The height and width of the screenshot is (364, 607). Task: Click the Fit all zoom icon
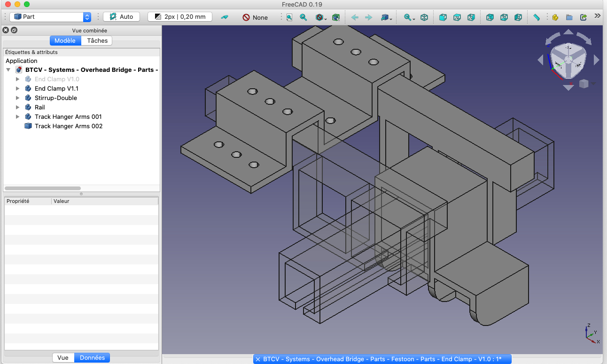pos(289,17)
